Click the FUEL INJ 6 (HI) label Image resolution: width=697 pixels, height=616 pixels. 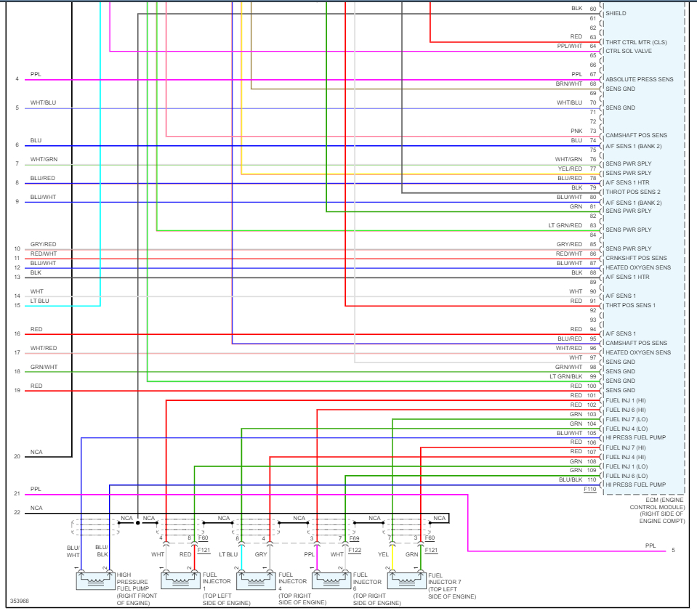626,410
